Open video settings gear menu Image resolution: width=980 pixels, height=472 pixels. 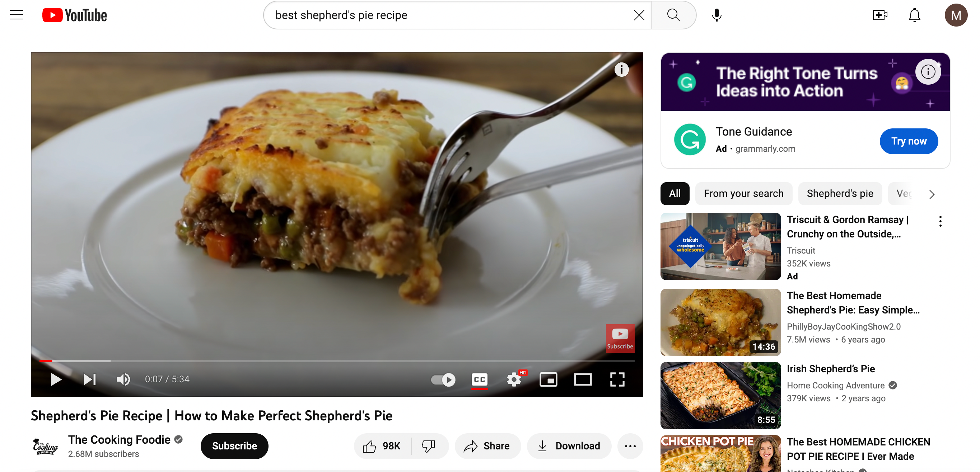tap(514, 379)
